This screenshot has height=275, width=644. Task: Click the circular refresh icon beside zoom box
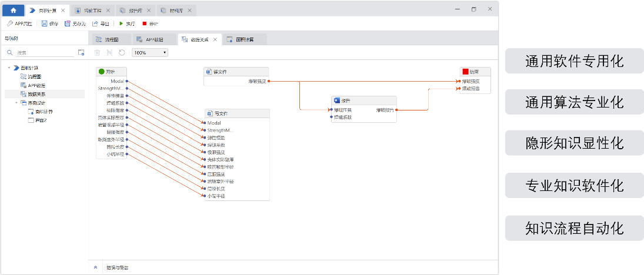point(122,52)
